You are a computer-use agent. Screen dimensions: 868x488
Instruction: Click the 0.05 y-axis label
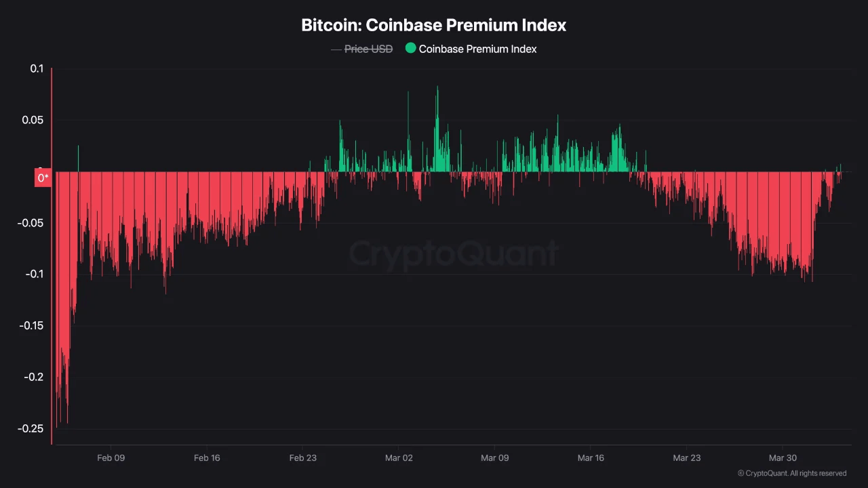[33, 120]
